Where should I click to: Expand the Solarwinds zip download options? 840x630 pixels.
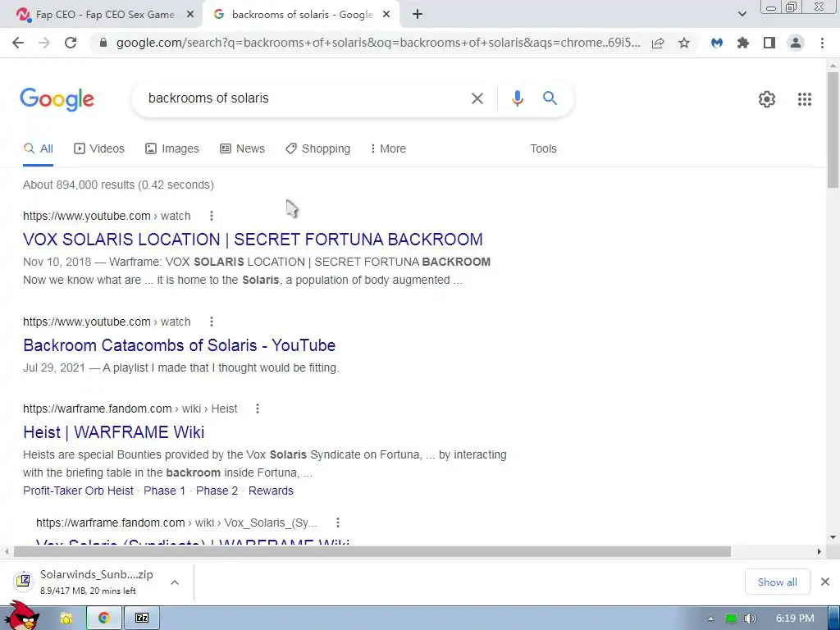[x=175, y=582]
